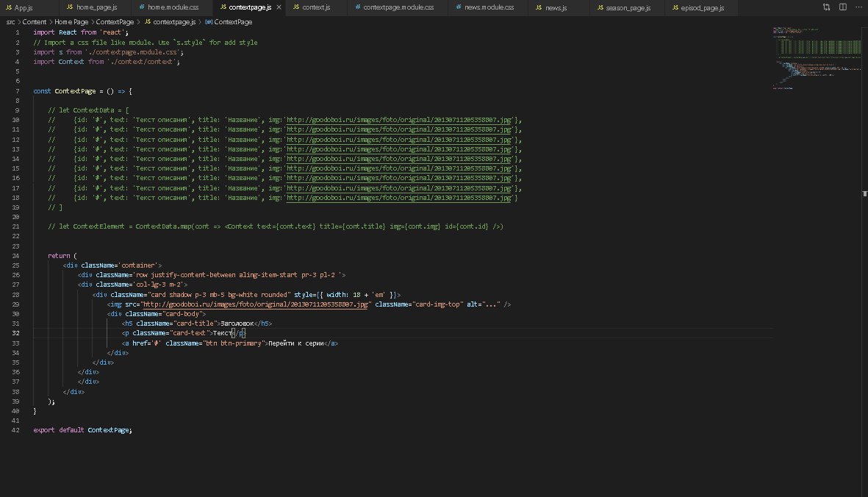Select the news.js tab
The height and width of the screenshot is (497, 868).
[555, 7]
